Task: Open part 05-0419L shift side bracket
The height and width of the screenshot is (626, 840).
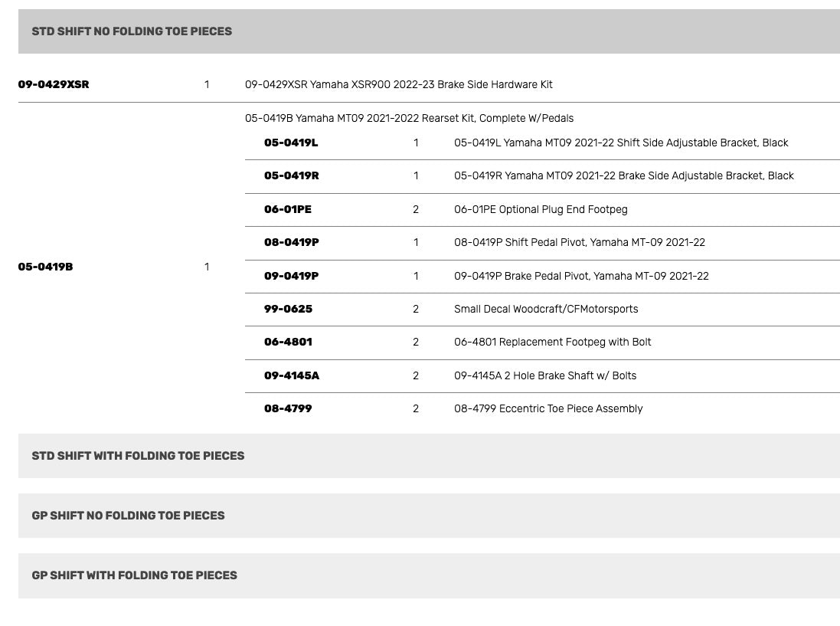Action: 291,143
